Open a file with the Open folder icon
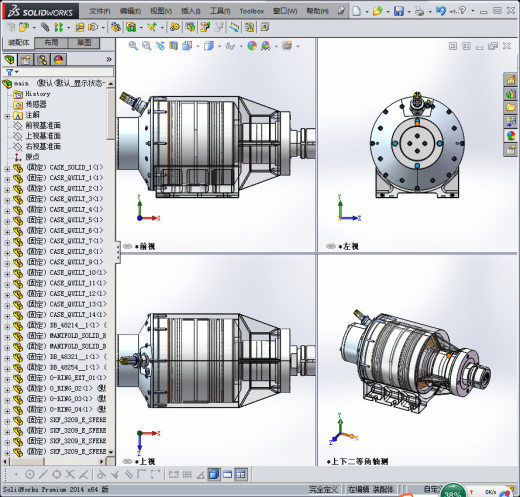This screenshot has height=497, width=520. (x=377, y=11)
